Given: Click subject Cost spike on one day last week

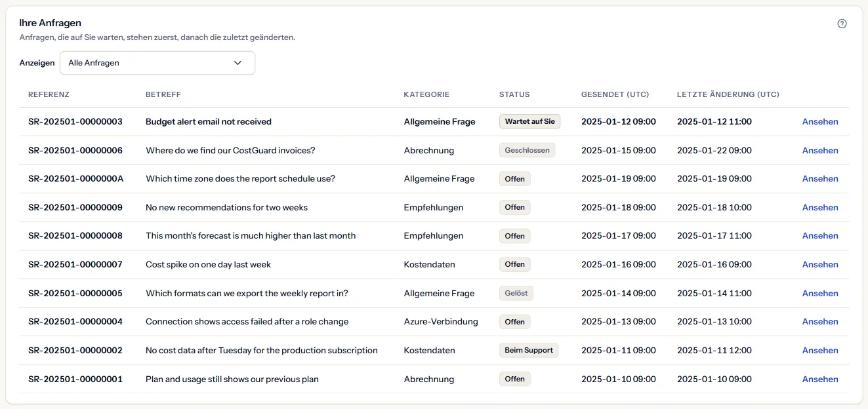Looking at the screenshot, I should tap(208, 264).
